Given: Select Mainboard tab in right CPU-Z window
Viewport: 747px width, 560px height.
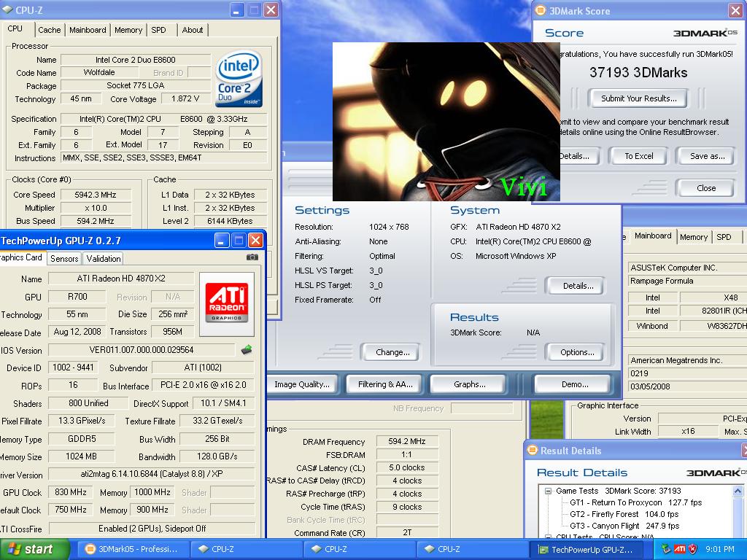Looking at the screenshot, I should click(653, 236).
